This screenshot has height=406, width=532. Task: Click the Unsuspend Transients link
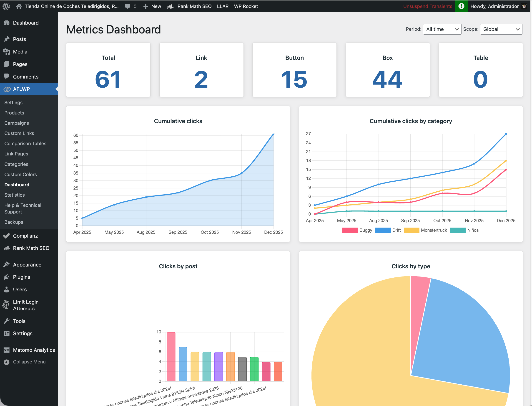pos(427,6)
